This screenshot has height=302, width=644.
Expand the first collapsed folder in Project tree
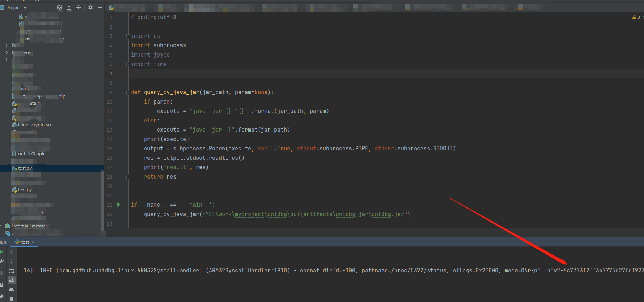(x=7, y=45)
